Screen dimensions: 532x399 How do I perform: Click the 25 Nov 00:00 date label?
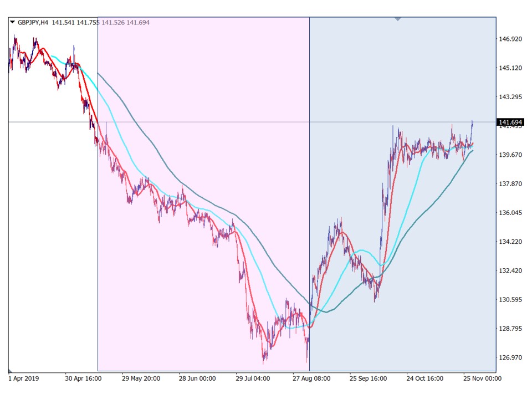pyautogui.click(x=482, y=379)
